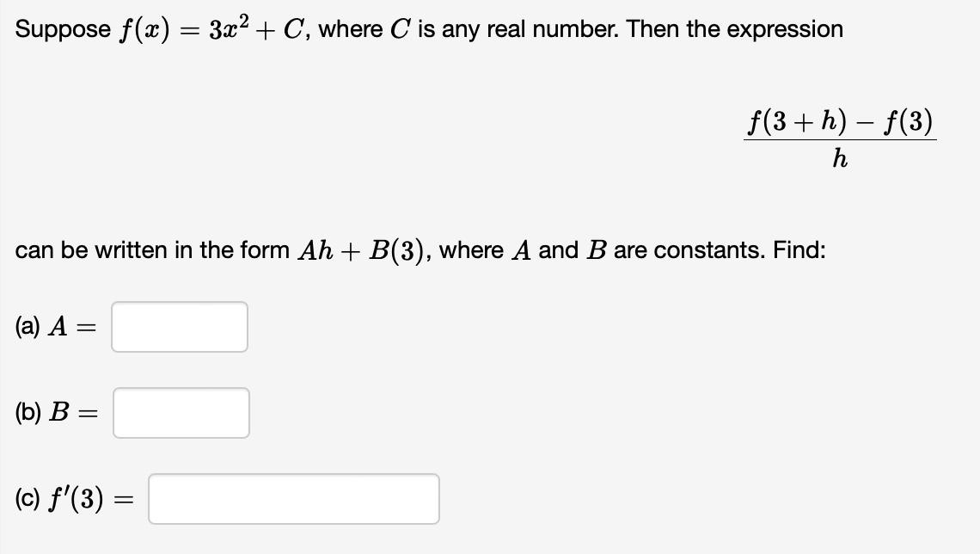Click the denominator h in the fraction
980x554 pixels.
point(838,159)
